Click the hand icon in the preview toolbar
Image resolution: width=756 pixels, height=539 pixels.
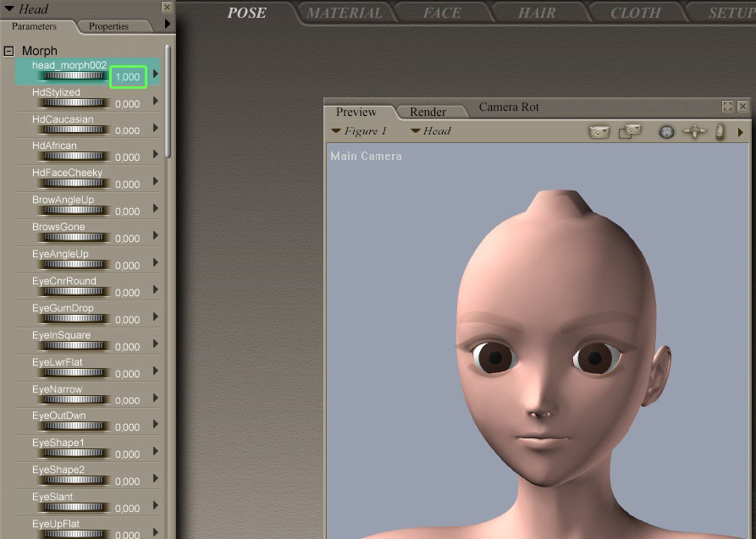pyautogui.click(x=720, y=132)
